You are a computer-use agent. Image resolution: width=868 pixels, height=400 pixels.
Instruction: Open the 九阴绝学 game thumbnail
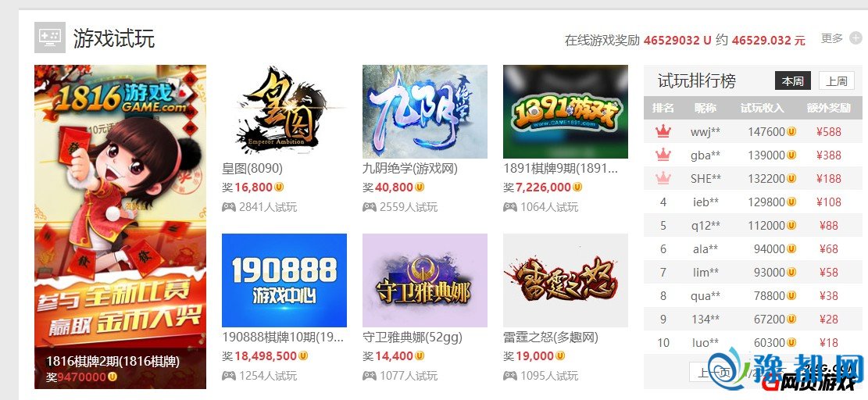[x=424, y=112]
